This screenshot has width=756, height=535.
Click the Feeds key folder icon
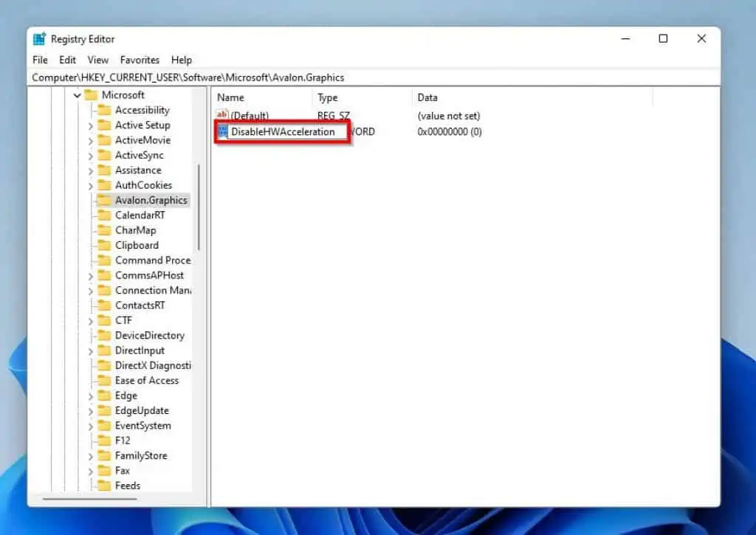(x=104, y=485)
